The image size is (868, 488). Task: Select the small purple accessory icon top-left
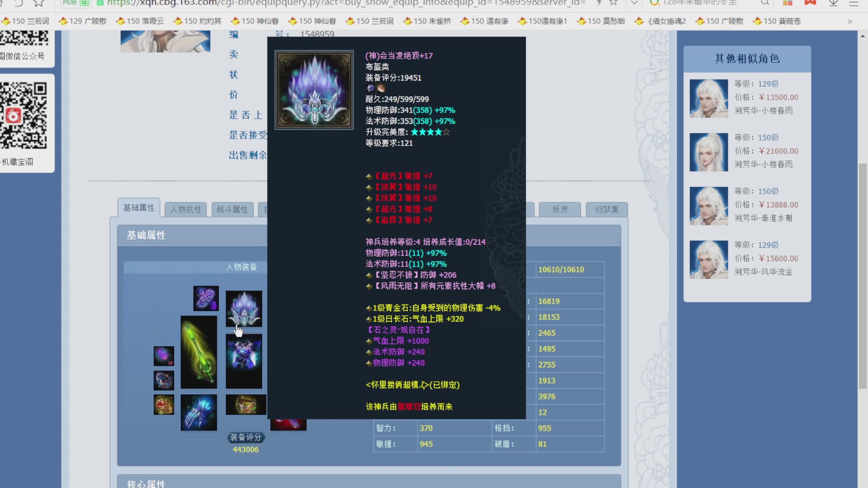(205, 298)
